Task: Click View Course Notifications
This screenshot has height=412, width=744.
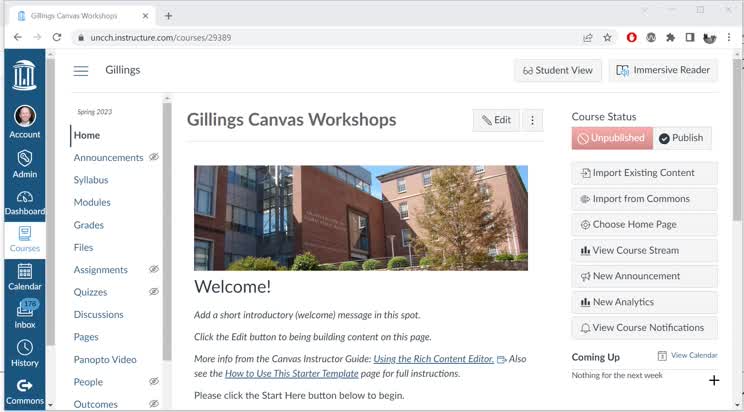Action: [x=644, y=328]
